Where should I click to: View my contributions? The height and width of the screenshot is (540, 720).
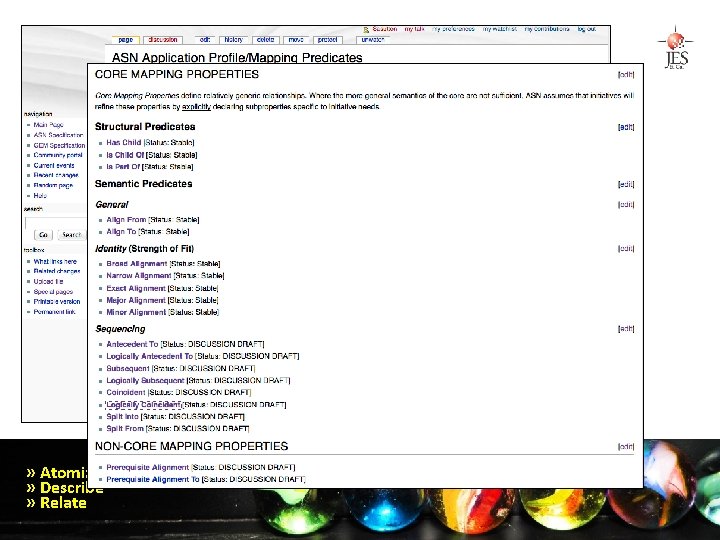click(547, 29)
